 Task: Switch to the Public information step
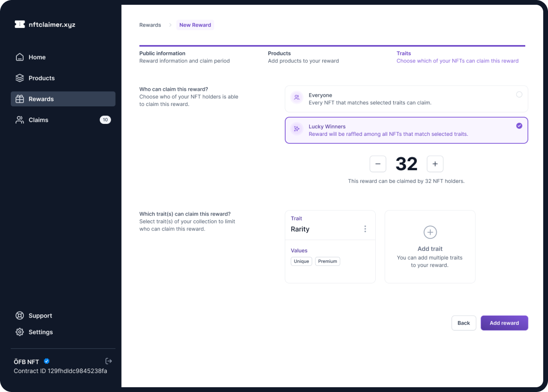tap(162, 53)
